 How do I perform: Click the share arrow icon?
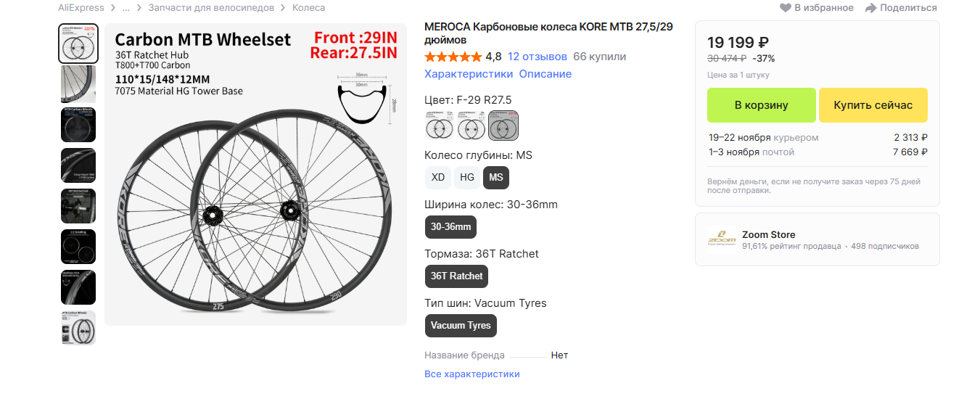(870, 8)
